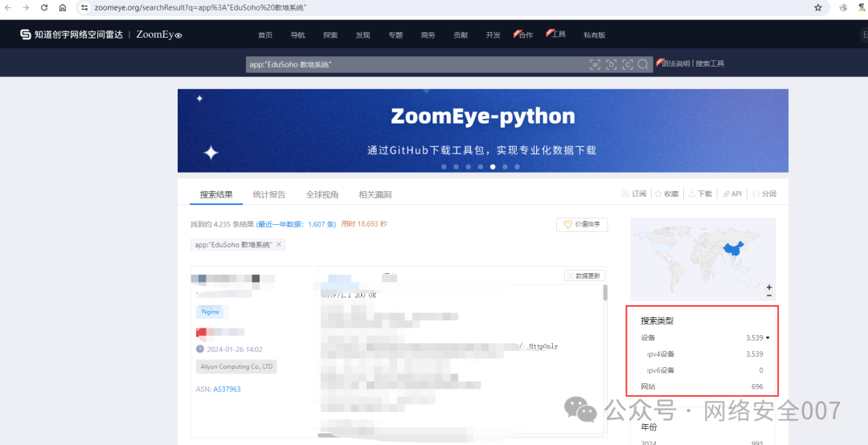Click the magnifier search icon
Screen dimensions: 868x445
click(643, 64)
